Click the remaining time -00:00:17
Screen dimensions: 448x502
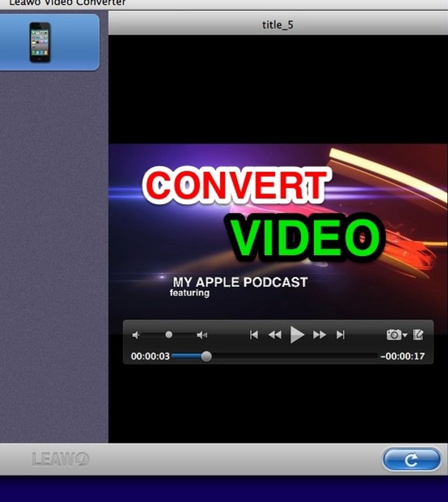(x=403, y=356)
